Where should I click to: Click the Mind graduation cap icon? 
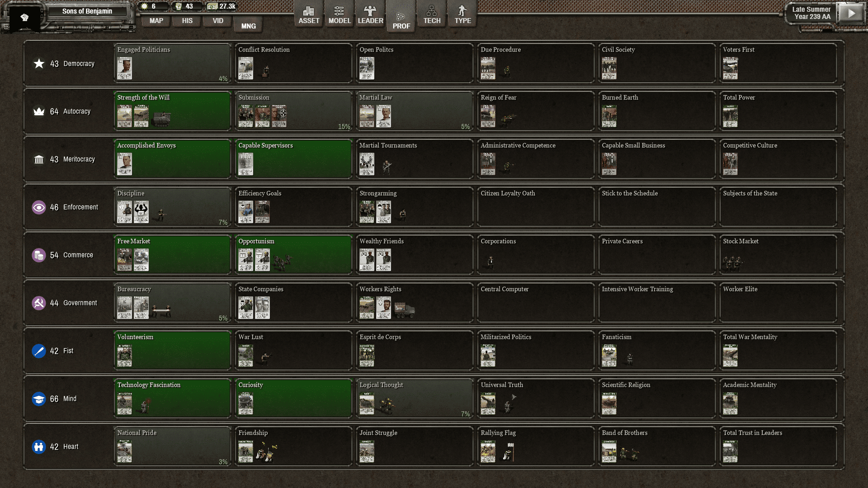tap(39, 399)
